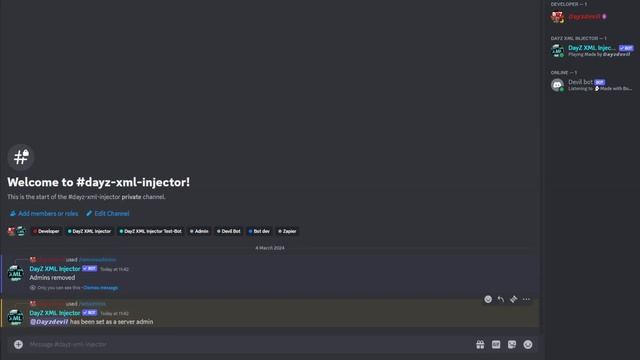Click bot name above 'Admins removed'
This screenshot has width=640, height=360.
point(55,269)
